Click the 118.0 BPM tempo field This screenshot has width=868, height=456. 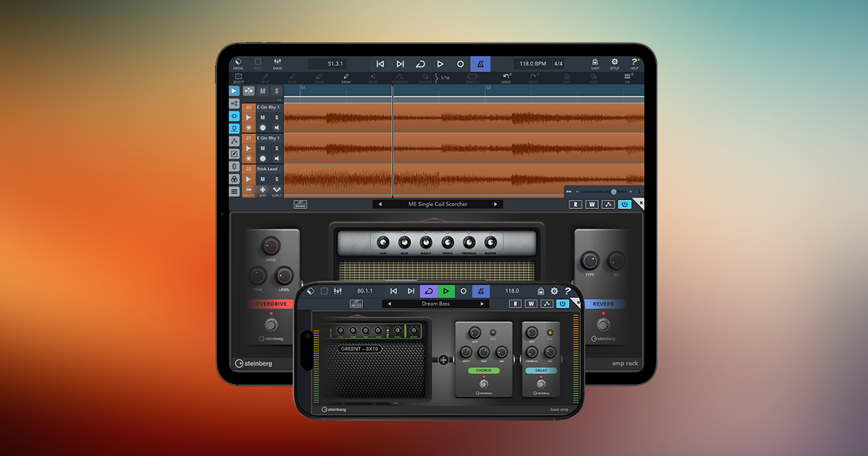(x=532, y=64)
